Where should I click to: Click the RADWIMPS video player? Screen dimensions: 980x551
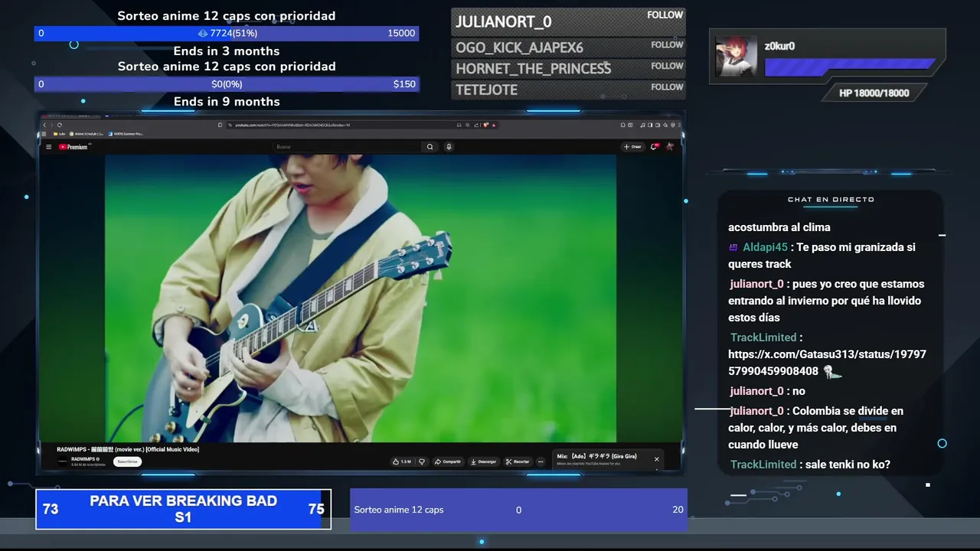(361, 298)
